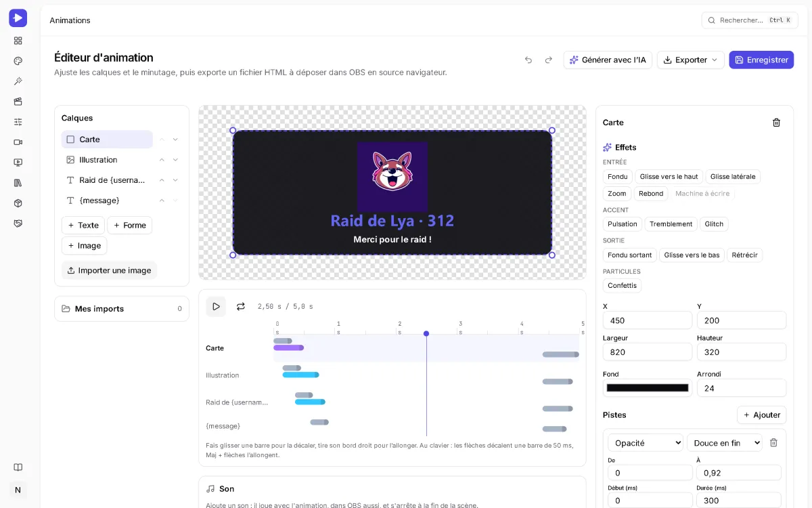Toggle the Confettis particles effect

coord(622,286)
